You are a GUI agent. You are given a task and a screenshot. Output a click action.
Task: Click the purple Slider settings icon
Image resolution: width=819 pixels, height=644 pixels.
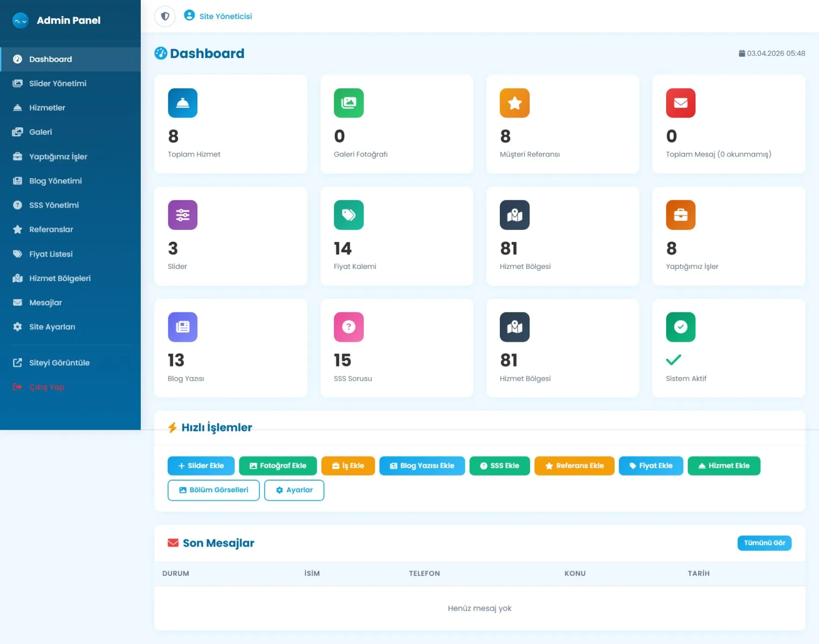tap(183, 215)
